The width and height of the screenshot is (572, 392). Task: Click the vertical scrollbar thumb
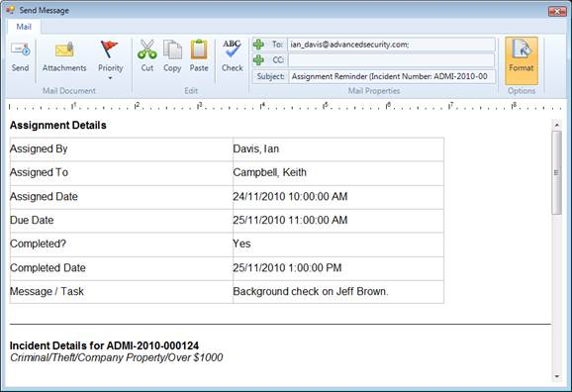coord(557,172)
